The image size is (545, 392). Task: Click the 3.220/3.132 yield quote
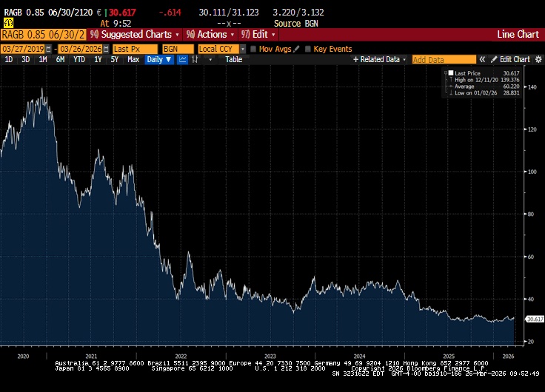pos(298,13)
